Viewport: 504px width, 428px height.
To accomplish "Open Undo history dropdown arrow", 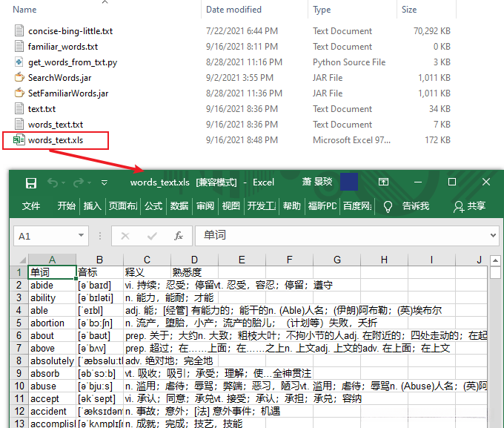I will pyautogui.click(x=63, y=182).
